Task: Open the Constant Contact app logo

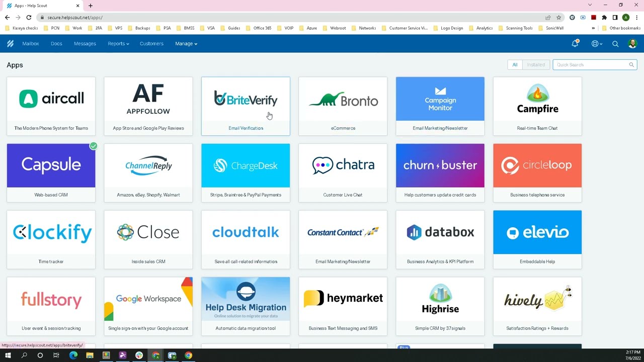Action: pos(343,232)
